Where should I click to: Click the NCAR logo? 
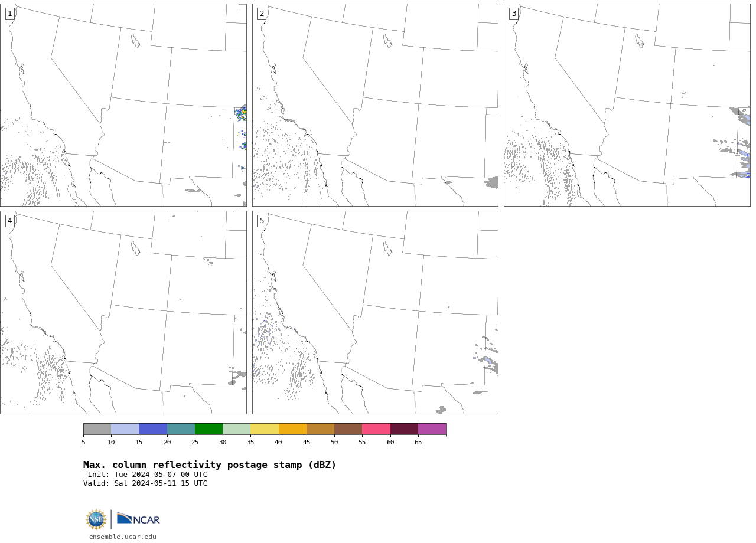click(x=138, y=519)
